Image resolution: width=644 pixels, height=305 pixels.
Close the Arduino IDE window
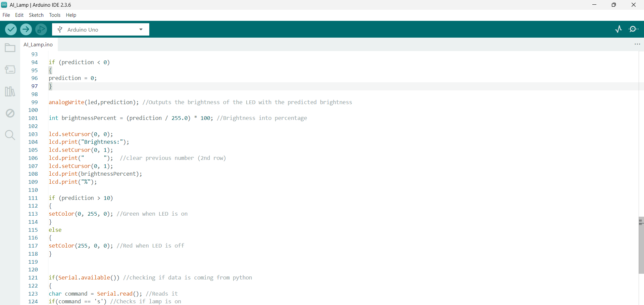pyautogui.click(x=634, y=5)
